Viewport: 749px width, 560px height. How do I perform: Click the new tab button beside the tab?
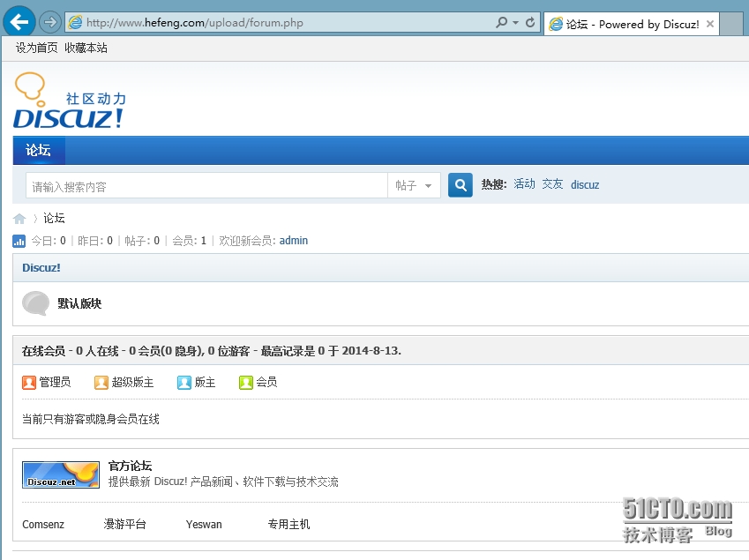click(x=730, y=24)
